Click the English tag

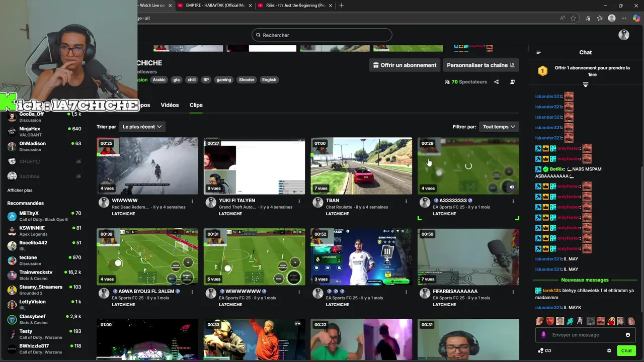click(x=269, y=80)
